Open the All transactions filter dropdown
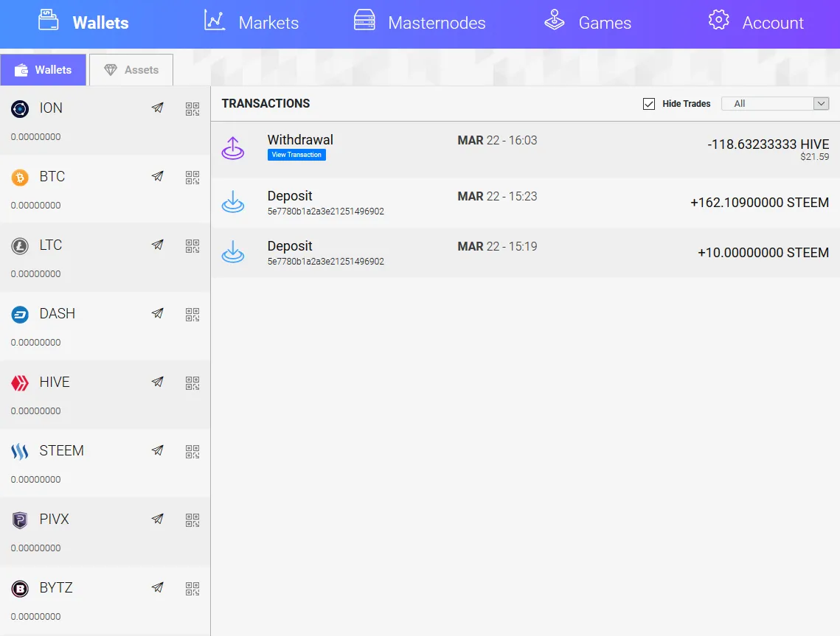This screenshot has width=840, height=636. pos(775,103)
